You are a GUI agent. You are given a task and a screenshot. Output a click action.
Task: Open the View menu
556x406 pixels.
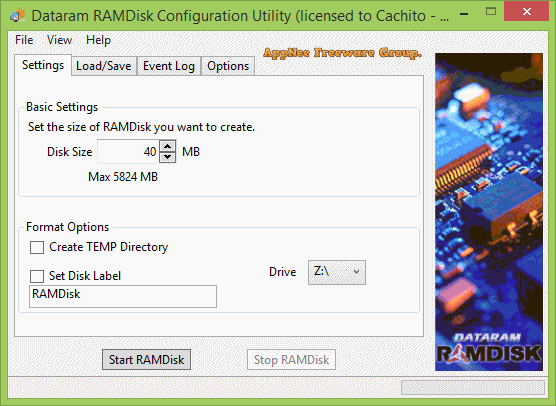click(x=59, y=40)
